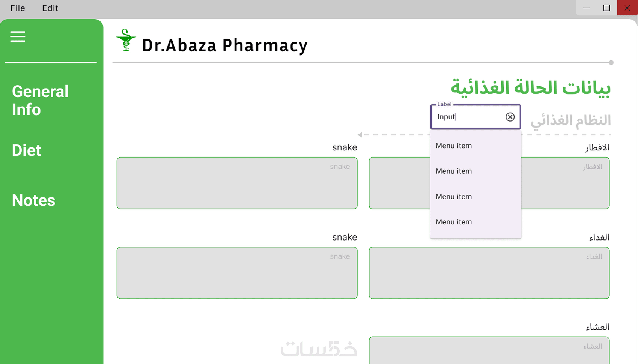Minimize the application window

click(587, 8)
